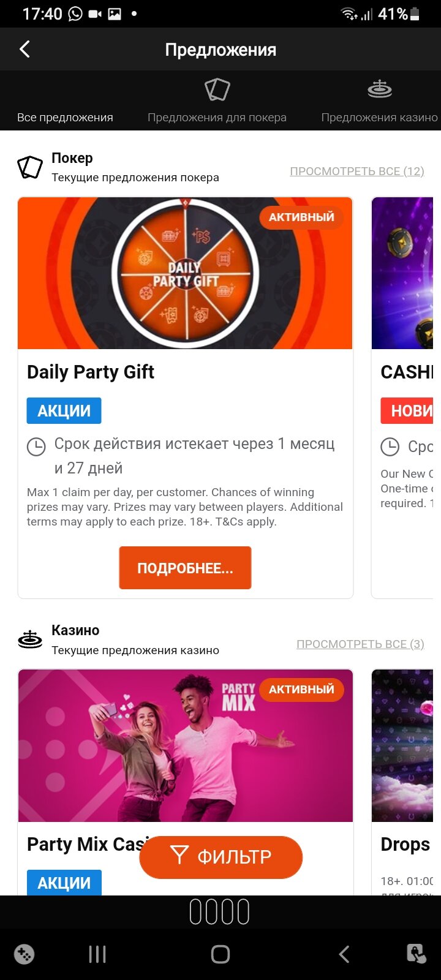441x980 pixels.
Task: Tap the Android recent apps button
Action: point(97,954)
